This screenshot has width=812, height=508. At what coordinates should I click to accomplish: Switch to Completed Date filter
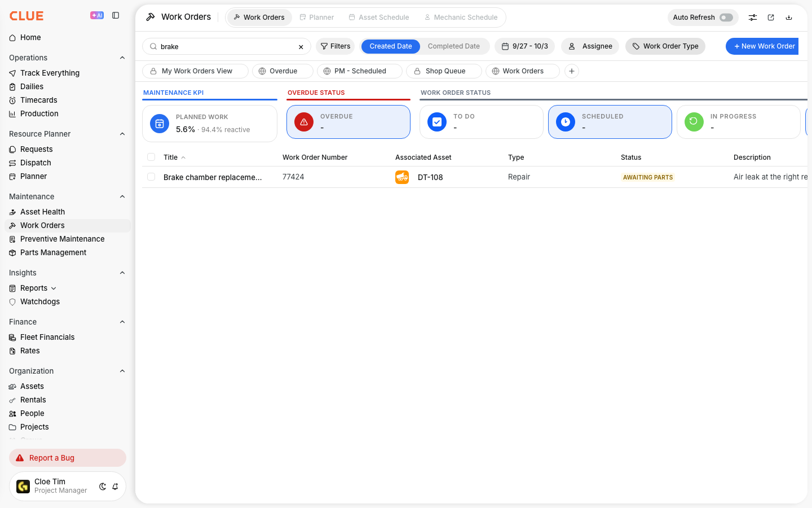[454, 46]
